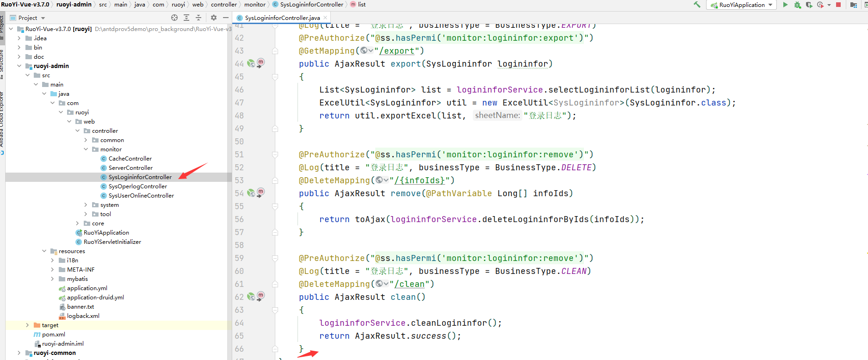The height and width of the screenshot is (360, 868).
Task: Click globe URL icon before "/{infoIds}"
Action: pos(382,180)
